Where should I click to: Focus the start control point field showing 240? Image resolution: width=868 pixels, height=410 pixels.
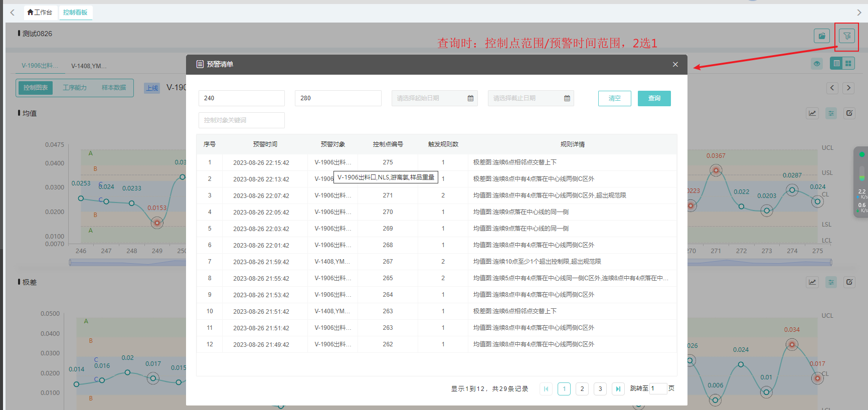[x=242, y=98]
